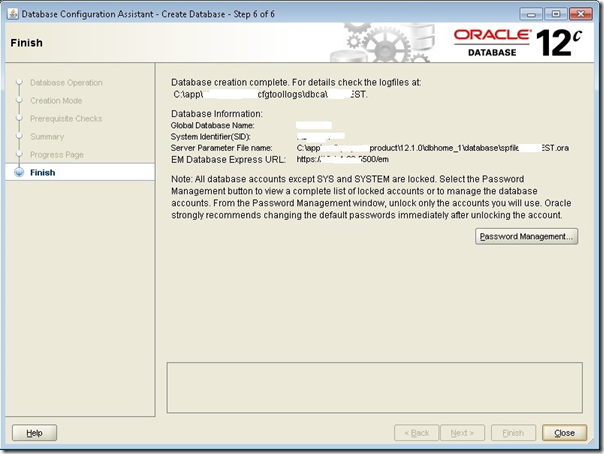Click the Close button at the bottom
This screenshot has height=454, width=604.
tap(564, 433)
